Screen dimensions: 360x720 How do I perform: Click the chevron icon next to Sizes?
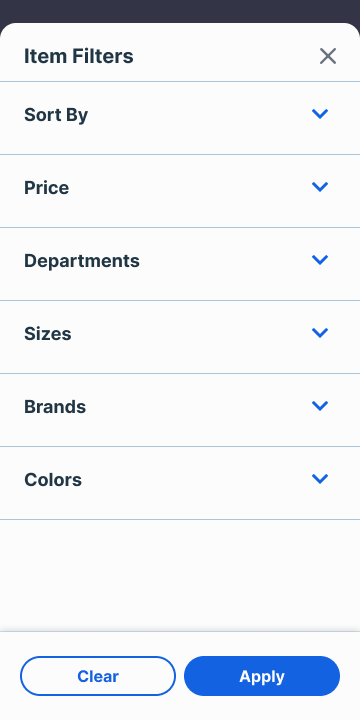[x=320, y=333]
